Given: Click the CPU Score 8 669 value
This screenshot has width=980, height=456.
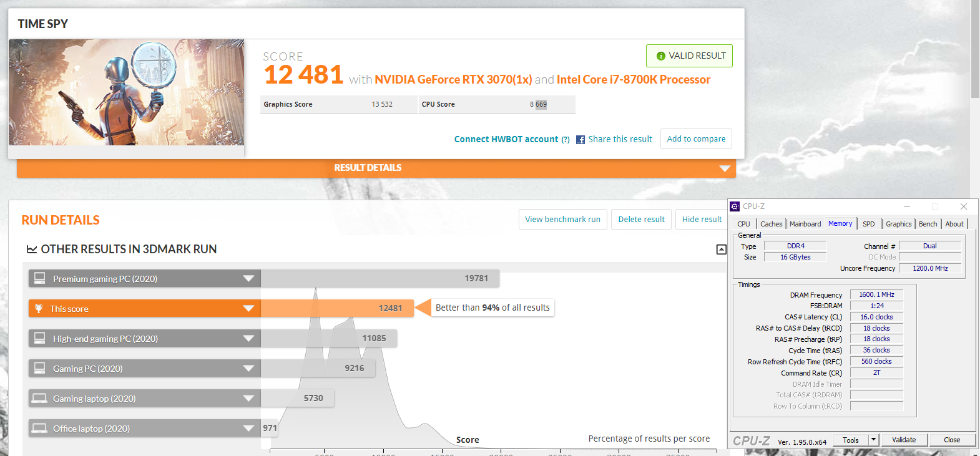Looking at the screenshot, I should [x=538, y=105].
